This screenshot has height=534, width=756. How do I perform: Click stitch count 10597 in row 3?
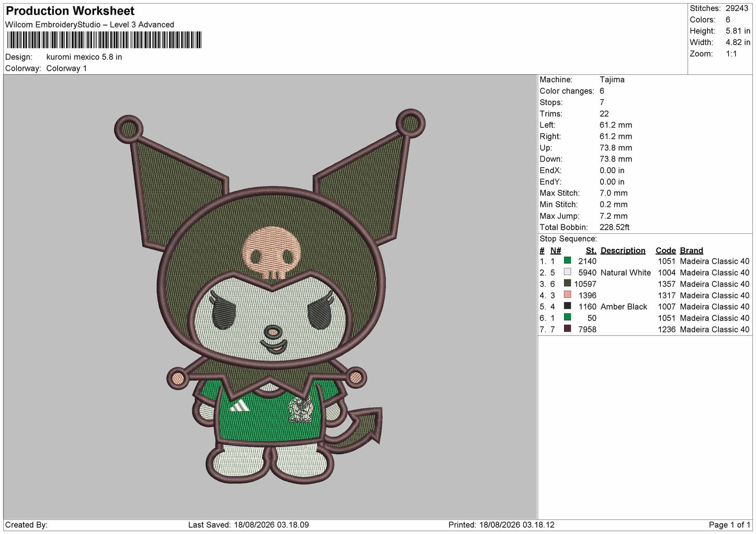(x=585, y=285)
